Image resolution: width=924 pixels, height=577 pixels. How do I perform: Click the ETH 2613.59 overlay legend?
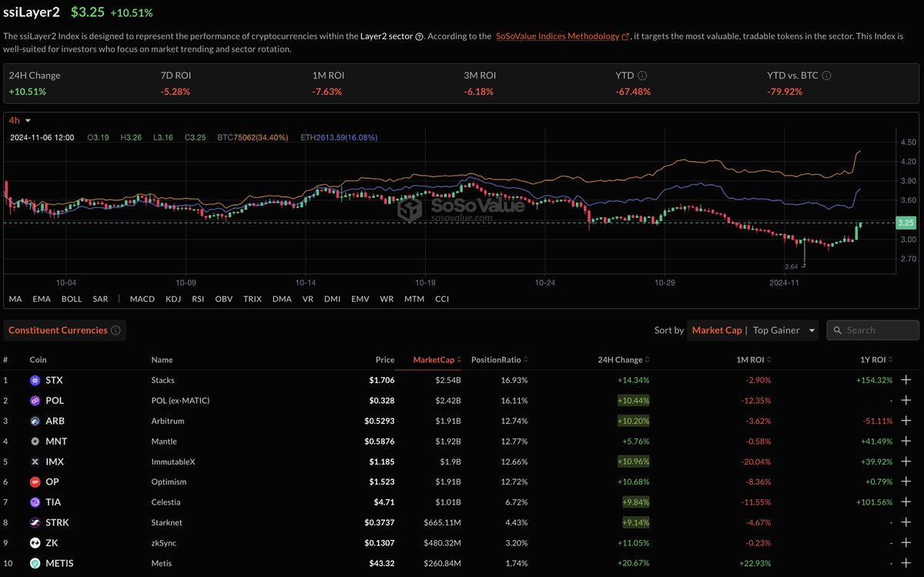338,138
